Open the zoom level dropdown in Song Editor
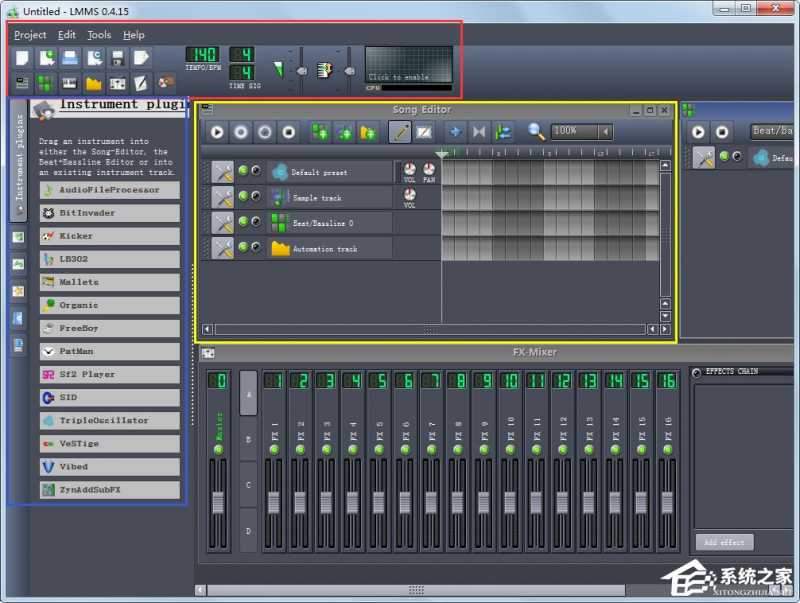The height and width of the screenshot is (603, 800). tap(580, 131)
